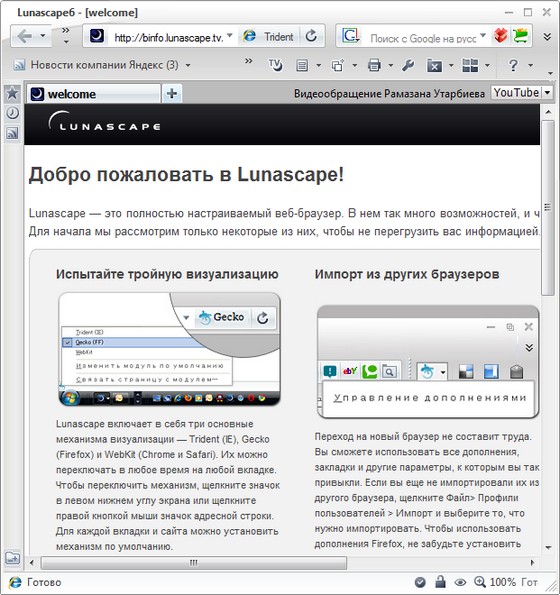Click the IE engine icon in status bar
The height and width of the screenshot is (595, 560).
point(15,582)
